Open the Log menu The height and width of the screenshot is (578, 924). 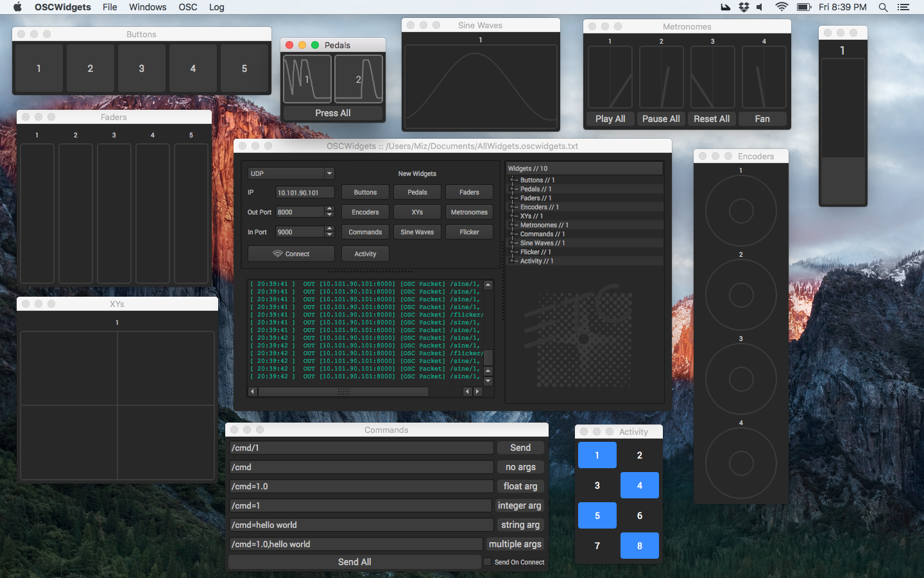(217, 7)
